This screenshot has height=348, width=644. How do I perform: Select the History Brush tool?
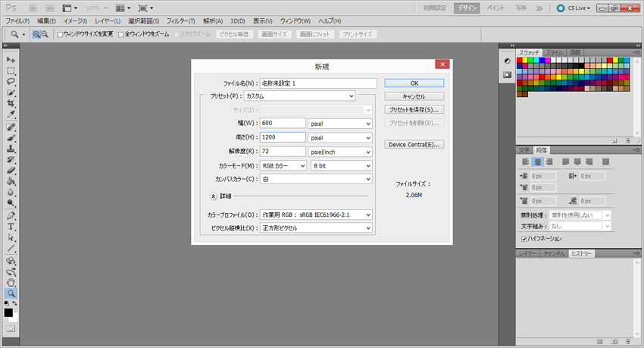[11, 159]
